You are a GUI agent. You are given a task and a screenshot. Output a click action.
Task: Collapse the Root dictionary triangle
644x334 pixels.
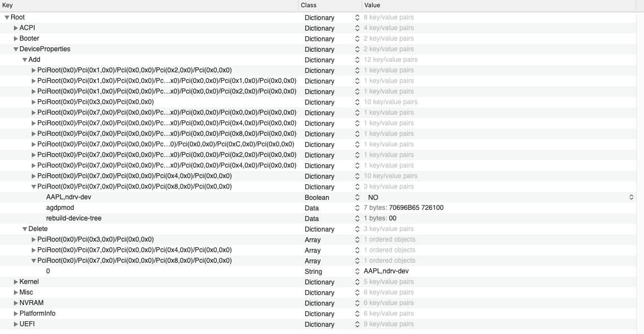pos(7,17)
